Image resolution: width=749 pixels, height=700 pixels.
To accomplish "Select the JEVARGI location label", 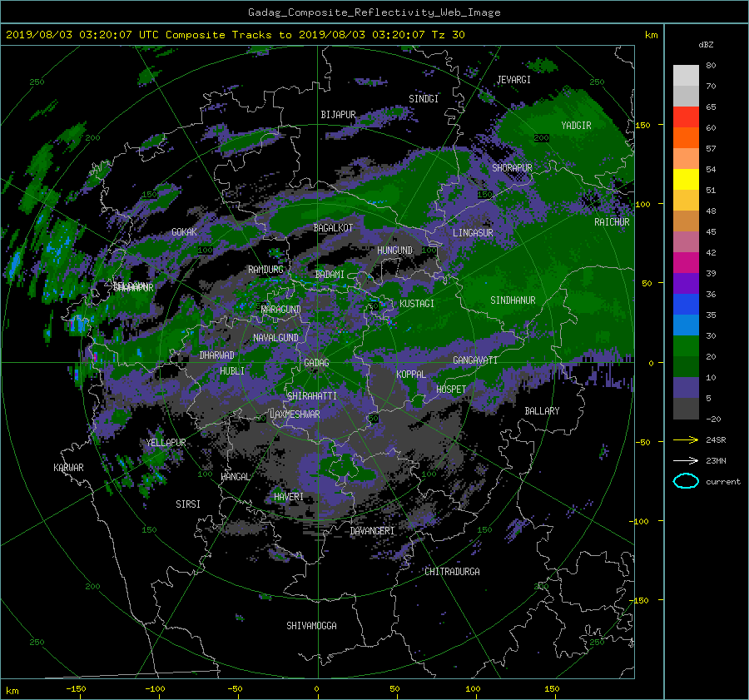I will [513, 80].
